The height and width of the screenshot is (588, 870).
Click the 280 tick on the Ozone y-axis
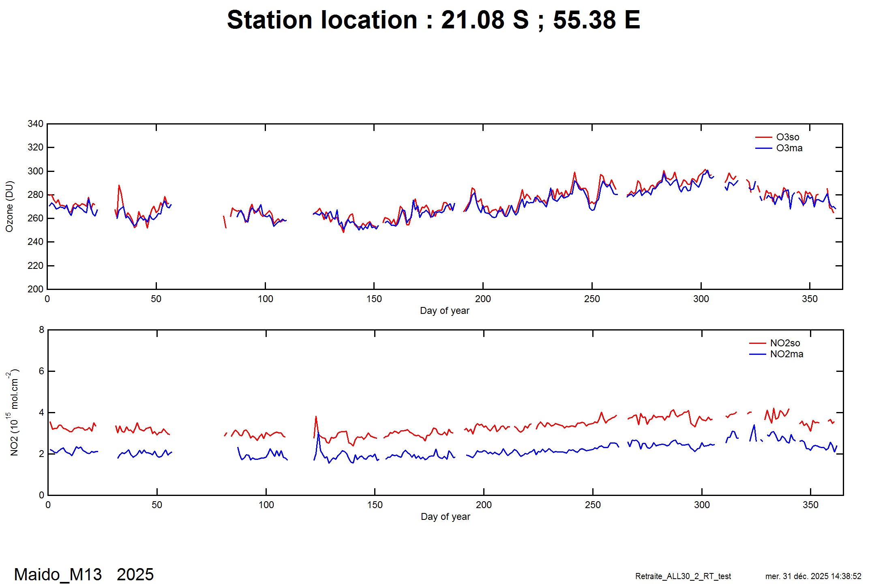tap(35, 195)
